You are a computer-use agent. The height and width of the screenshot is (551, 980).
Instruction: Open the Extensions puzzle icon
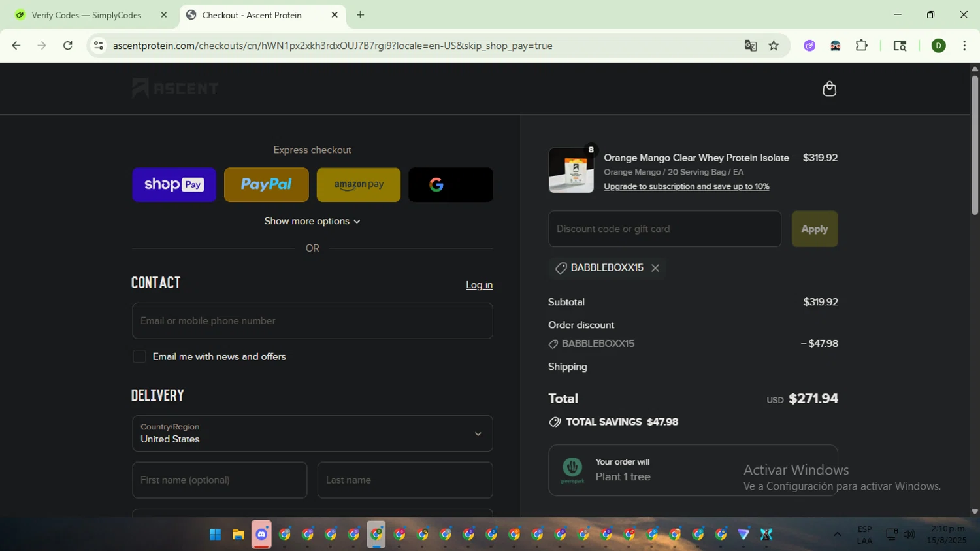pyautogui.click(x=862, y=46)
